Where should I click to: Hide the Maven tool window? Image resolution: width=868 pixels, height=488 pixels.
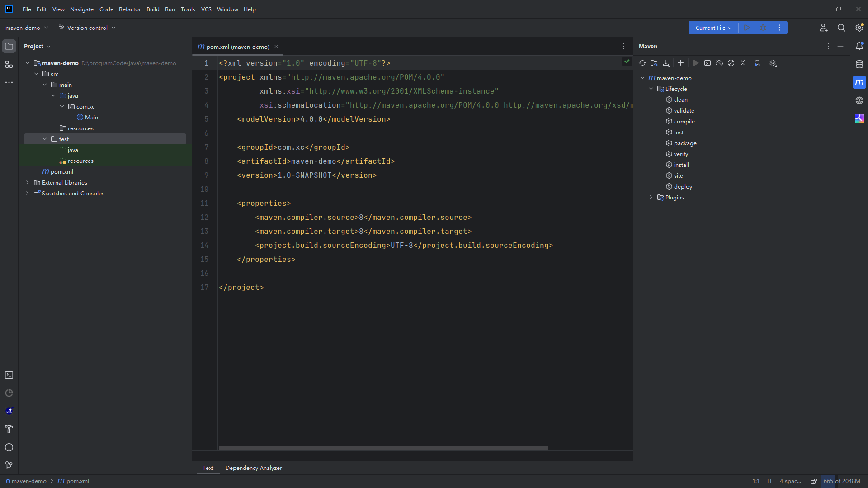pos(840,46)
